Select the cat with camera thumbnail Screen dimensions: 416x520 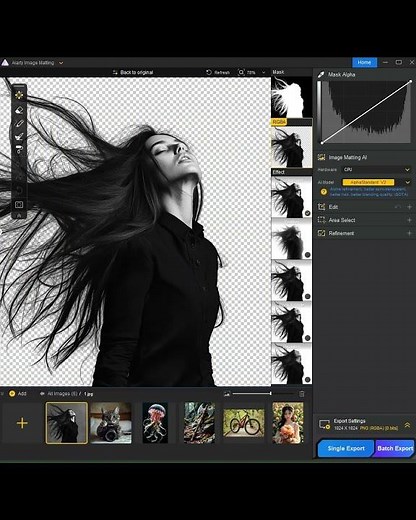tap(111, 423)
